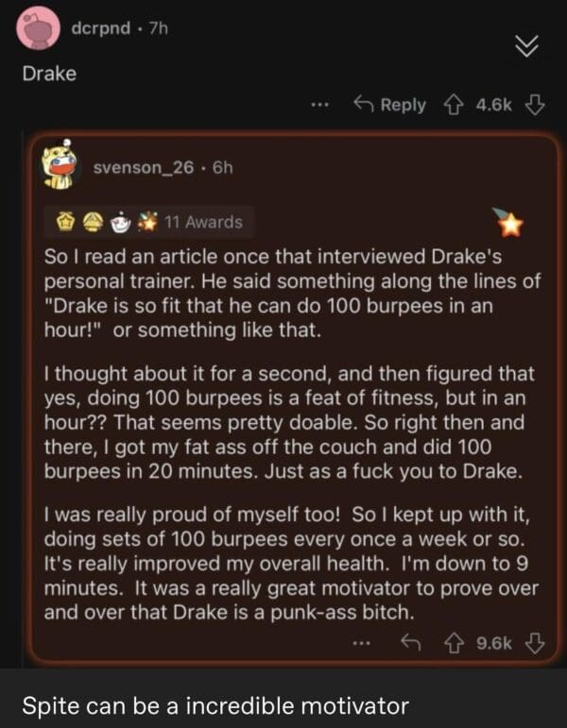The width and height of the screenshot is (567, 728).
Task: Click the sparkle award icon
Action: click(x=148, y=223)
